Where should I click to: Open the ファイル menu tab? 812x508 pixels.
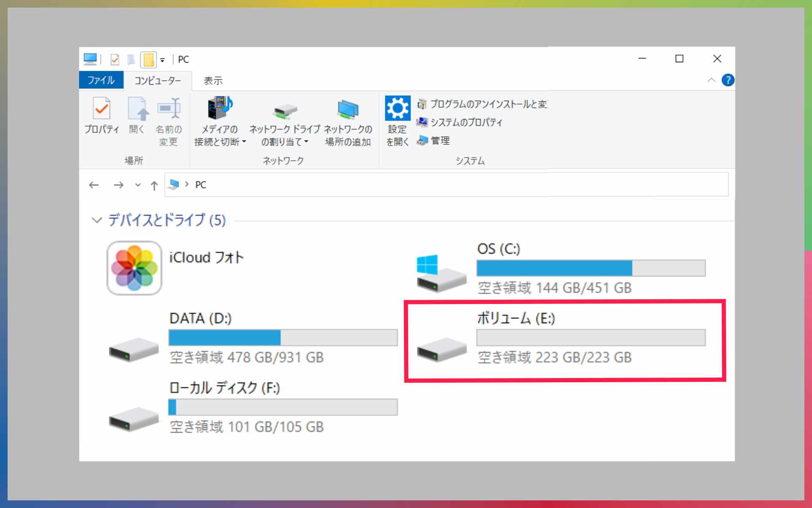(101, 80)
